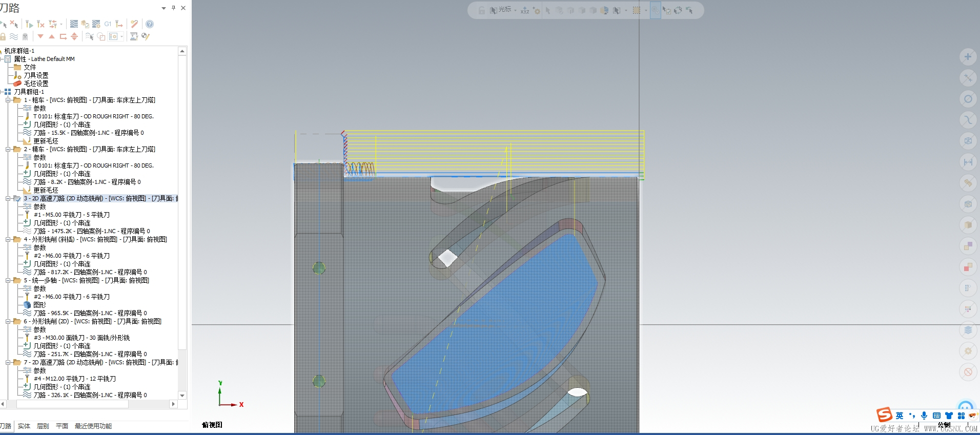The image size is (980, 435).
Task: Select '#1 - M5.00 平铣刀 - 5 平铣刀'
Action: 72,215
